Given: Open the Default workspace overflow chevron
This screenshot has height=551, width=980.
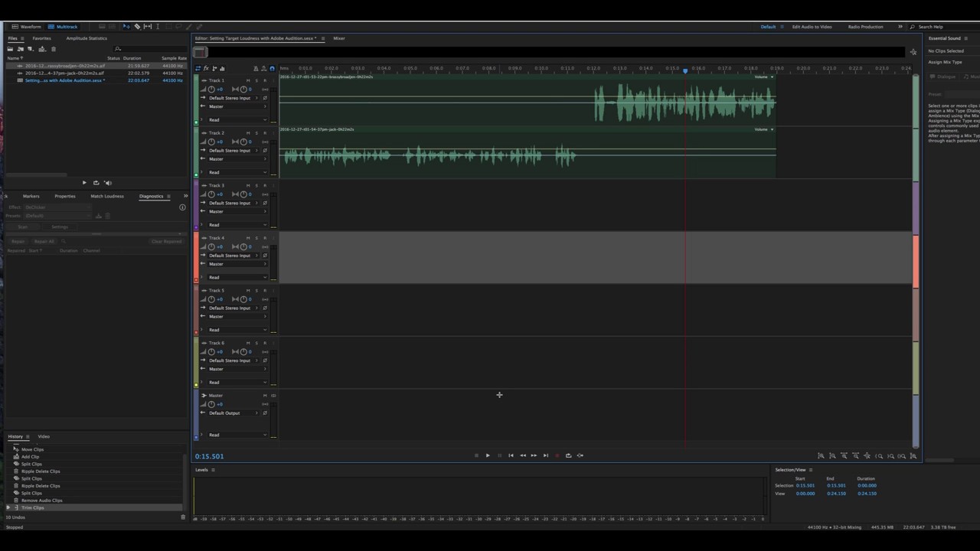Looking at the screenshot, I should tap(900, 27).
